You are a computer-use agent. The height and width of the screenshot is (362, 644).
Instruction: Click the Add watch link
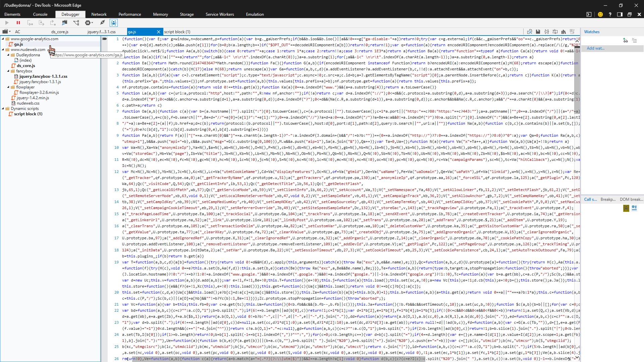point(595,48)
